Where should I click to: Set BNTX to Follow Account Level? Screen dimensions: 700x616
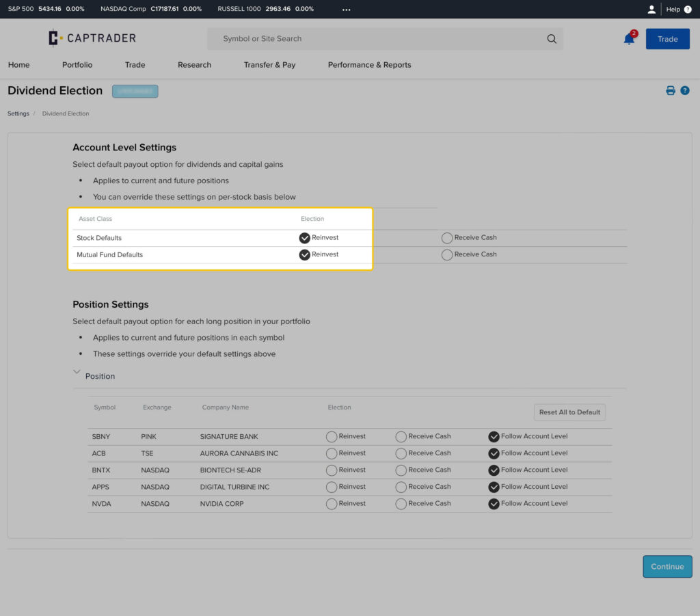pyautogui.click(x=494, y=470)
